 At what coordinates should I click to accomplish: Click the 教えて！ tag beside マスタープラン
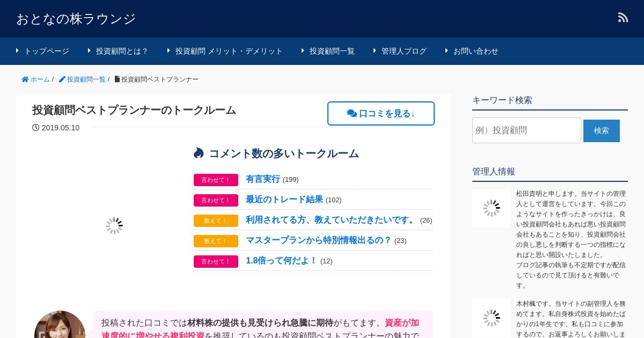point(216,241)
